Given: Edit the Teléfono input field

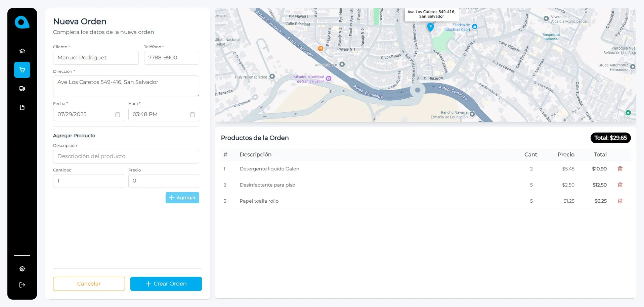Looking at the screenshot, I should pyautogui.click(x=171, y=58).
